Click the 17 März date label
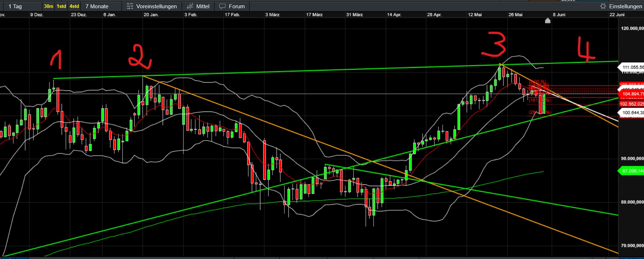The width and height of the screenshot is (644, 259). [x=314, y=15]
